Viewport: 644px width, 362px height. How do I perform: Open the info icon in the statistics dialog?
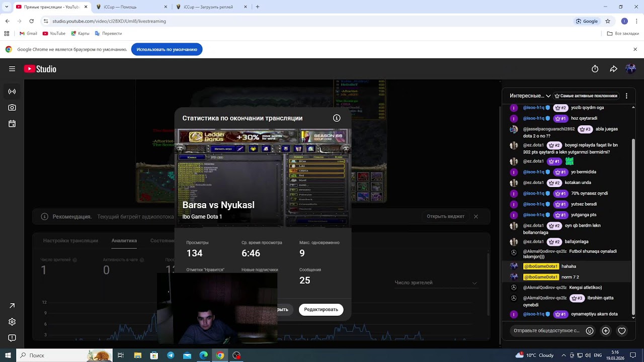tap(337, 118)
